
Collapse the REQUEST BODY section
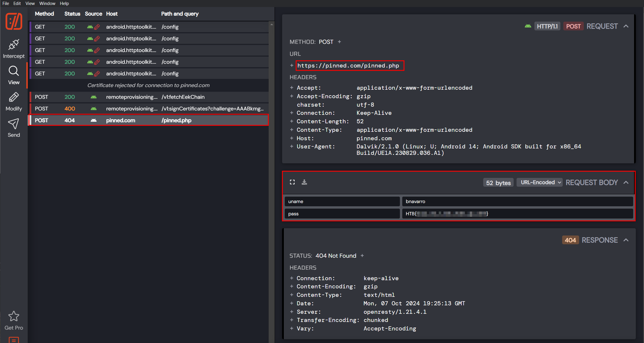coord(626,182)
